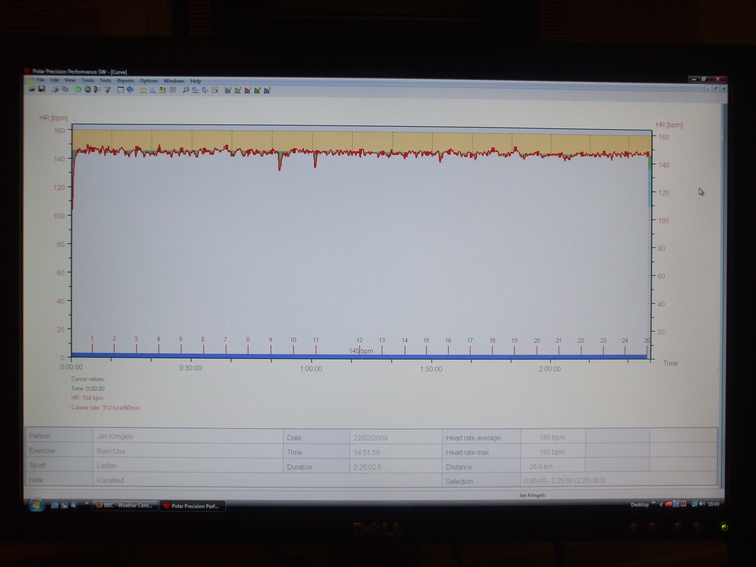Open the Tests menu
Screen dimensions: 756x567
(x=105, y=81)
